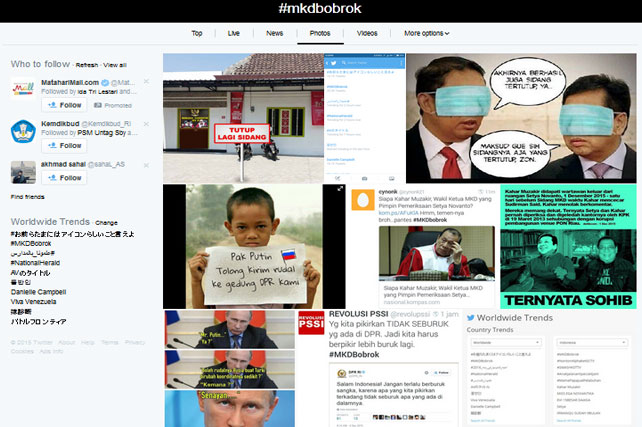Follow Kemdikbud account
Viewport: 642px width, 427px height.
click(x=64, y=145)
